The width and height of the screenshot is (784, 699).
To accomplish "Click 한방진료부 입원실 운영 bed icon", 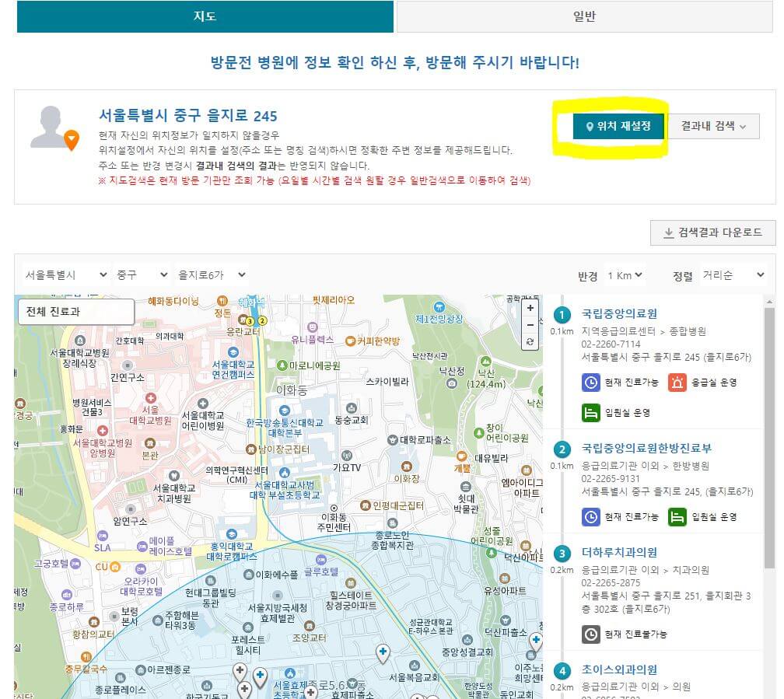I will tap(677, 516).
